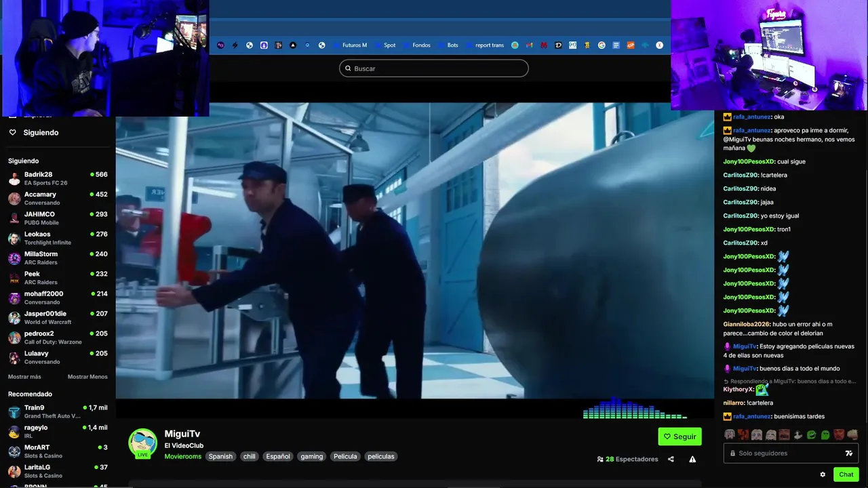Focus the Solo seguidores chat input

(x=791, y=453)
